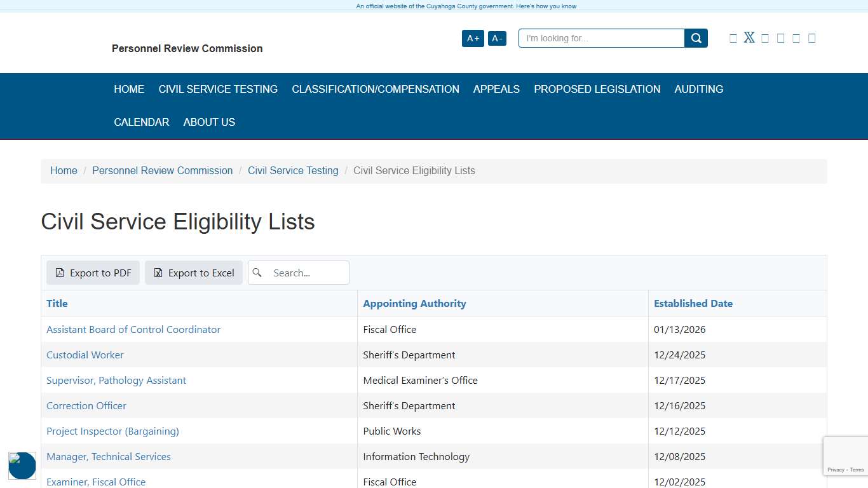Navigate Home via the breadcrumb link
This screenshot has height=488, width=868.
pos(64,170)
